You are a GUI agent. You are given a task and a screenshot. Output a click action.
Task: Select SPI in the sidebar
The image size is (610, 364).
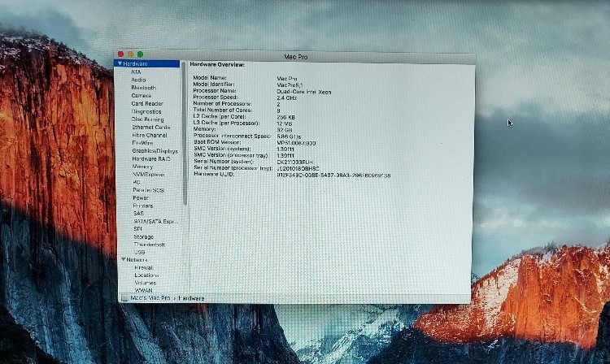(137, 229)
